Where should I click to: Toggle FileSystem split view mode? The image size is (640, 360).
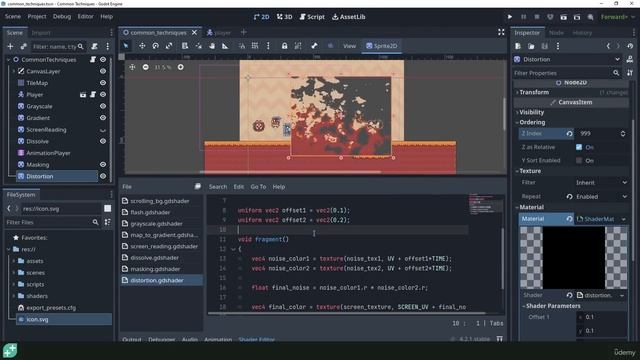coord(107,209)
